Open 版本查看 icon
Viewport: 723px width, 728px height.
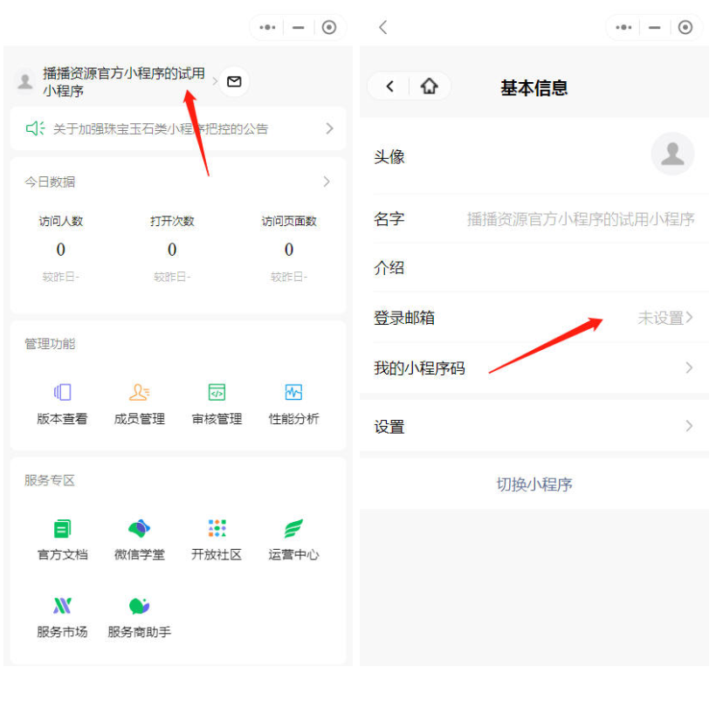[62, 392]
